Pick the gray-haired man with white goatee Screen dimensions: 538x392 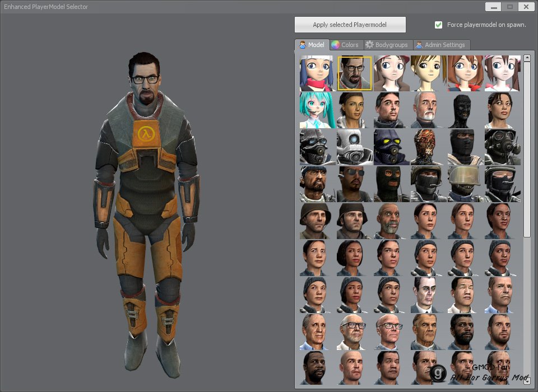coord(428,110)
